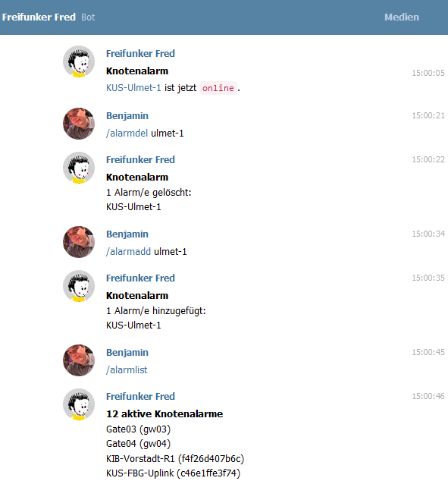448x481 pixels.
Task: Open Freifunker Fred chat title in header
Action: coord(39,17)
